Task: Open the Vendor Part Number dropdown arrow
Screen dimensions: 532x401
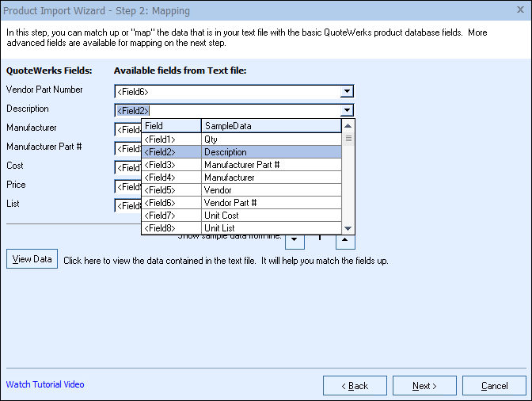Action: 347,92
